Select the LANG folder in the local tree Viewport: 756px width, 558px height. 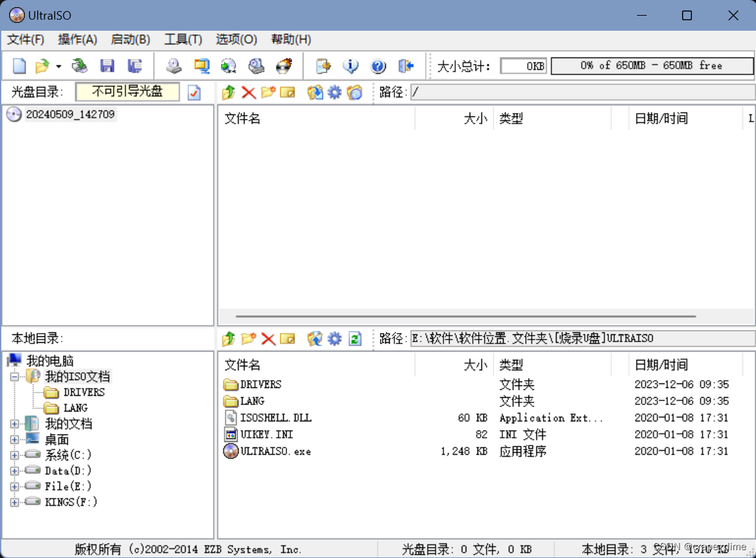point(76,408)
